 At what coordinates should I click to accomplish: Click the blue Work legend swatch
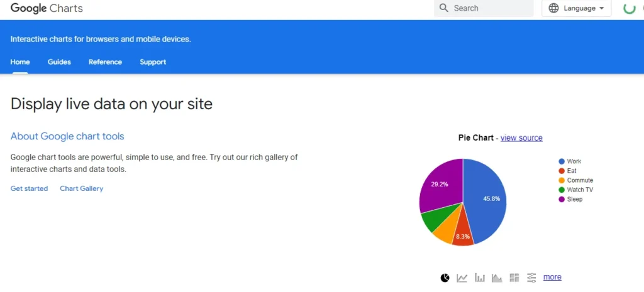[x=562, y=161]
